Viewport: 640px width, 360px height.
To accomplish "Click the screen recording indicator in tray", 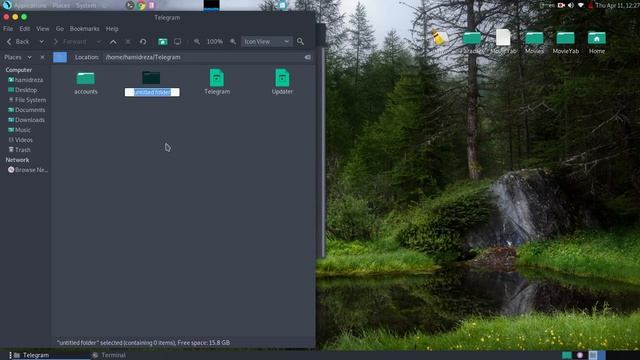I will point(561,5).
